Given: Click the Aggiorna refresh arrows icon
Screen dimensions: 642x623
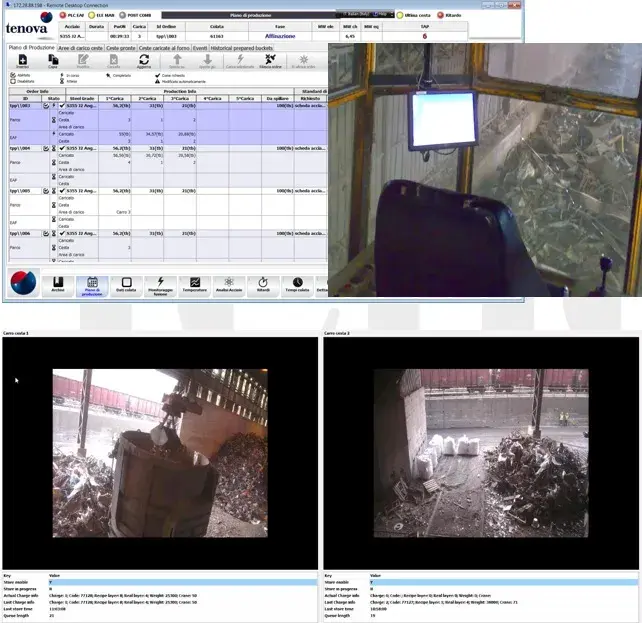Looking at the screenshot, I should pos(144,61).
